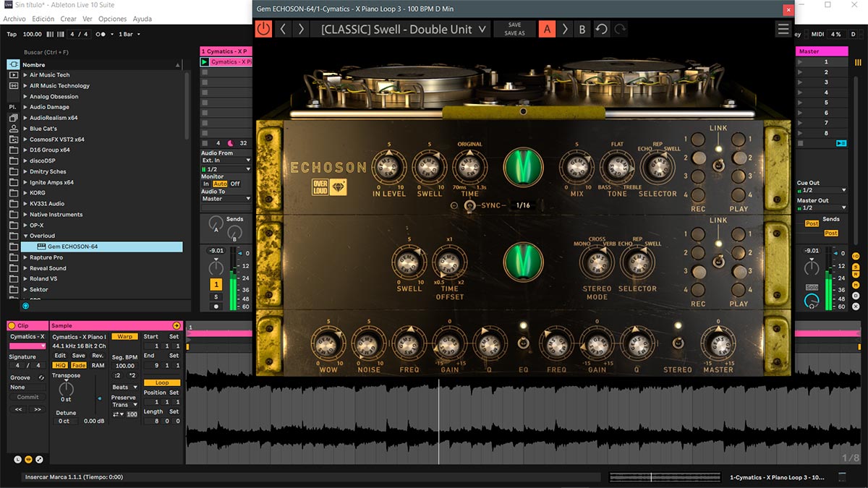This screenshot has width=868, height=488.
Task: Collapse the Overloud folder
Action: tap(25, 236)
